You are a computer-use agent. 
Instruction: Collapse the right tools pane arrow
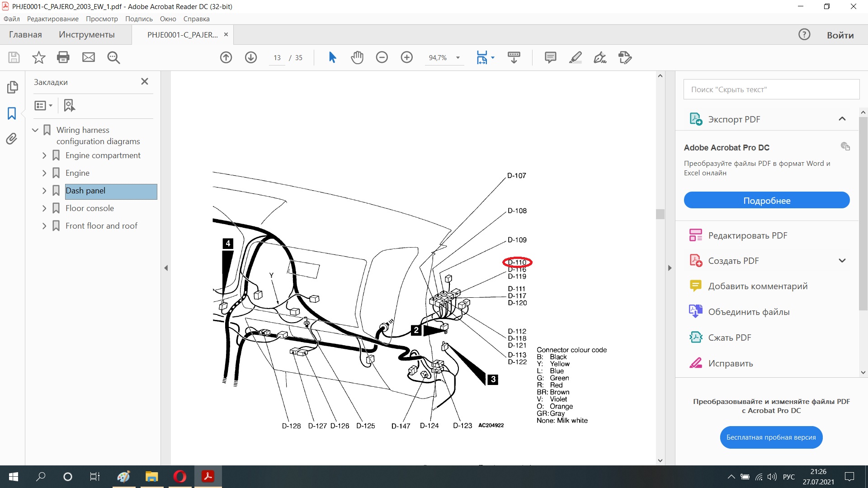coord(670,268)
